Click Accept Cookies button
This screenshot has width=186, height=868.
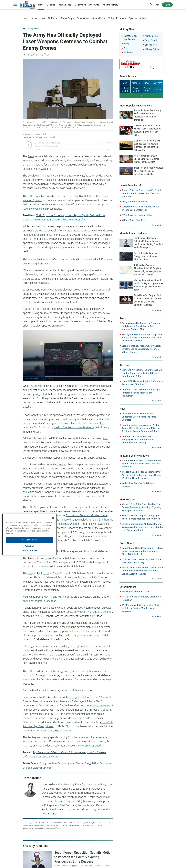[29, 540]
